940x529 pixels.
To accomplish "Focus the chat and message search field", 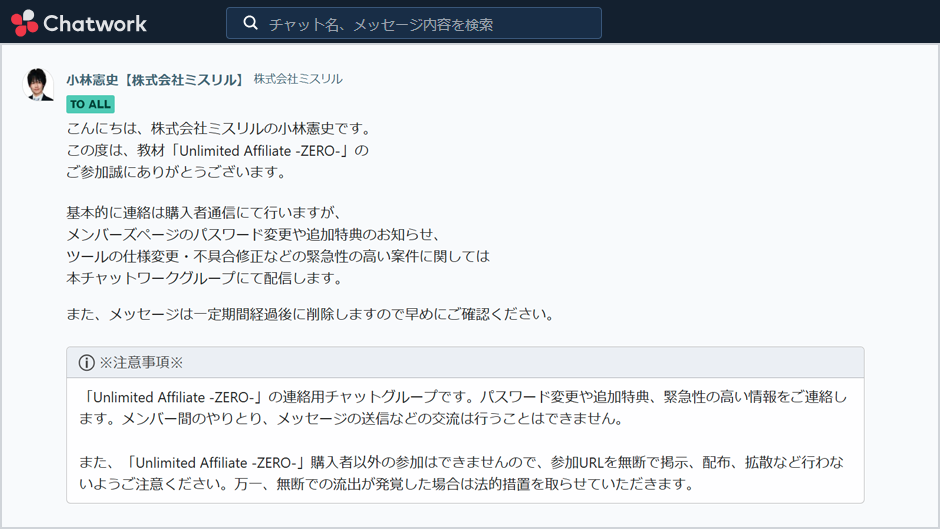I will pyautogui.click(x=414, y=23).
